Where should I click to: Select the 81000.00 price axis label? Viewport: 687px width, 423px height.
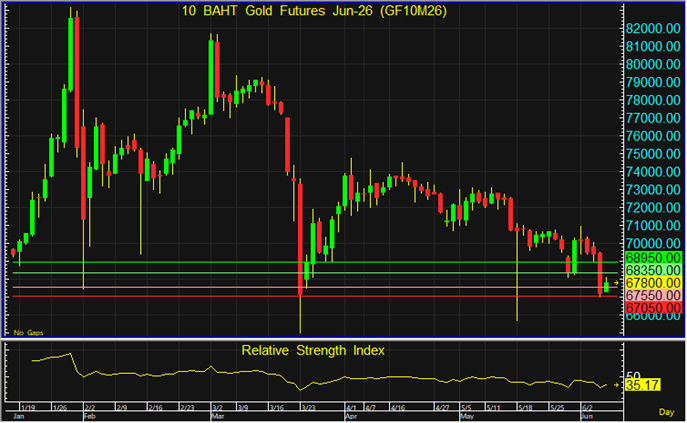click(x=653, y=46)
